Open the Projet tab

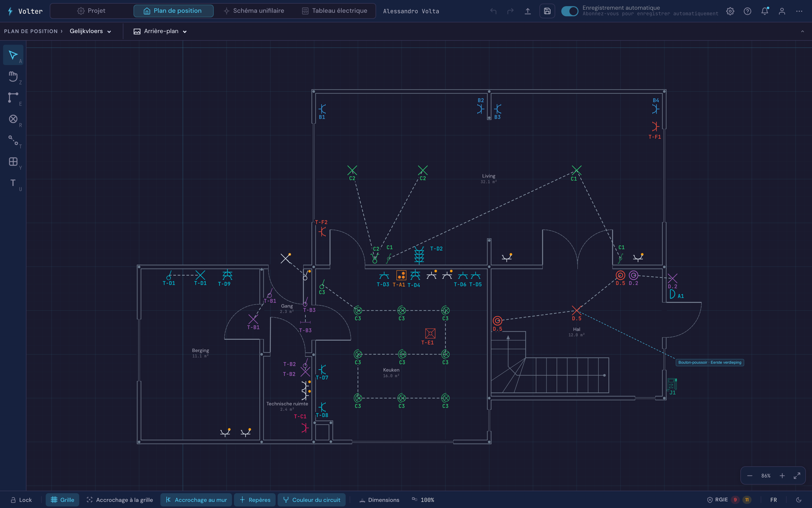91,11
